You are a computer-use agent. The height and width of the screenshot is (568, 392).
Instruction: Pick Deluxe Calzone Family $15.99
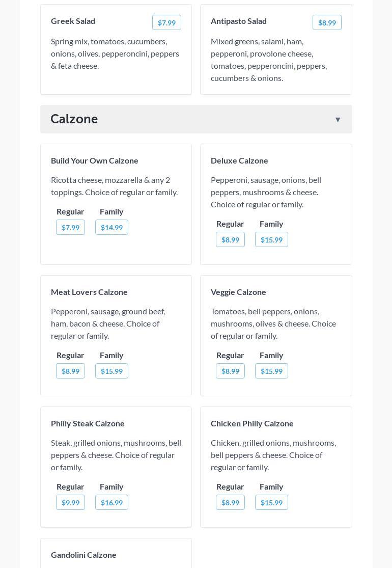pyautogui.click(x=271, y=239)
